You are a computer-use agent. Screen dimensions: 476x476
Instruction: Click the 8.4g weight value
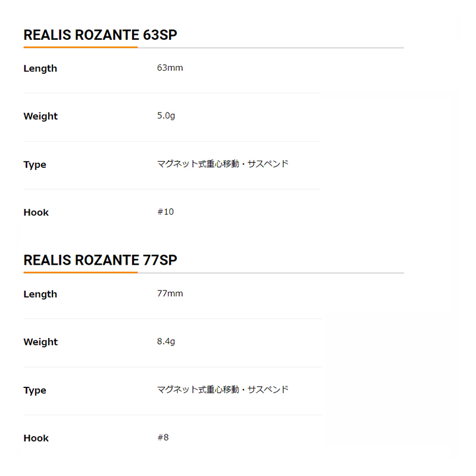166,342
